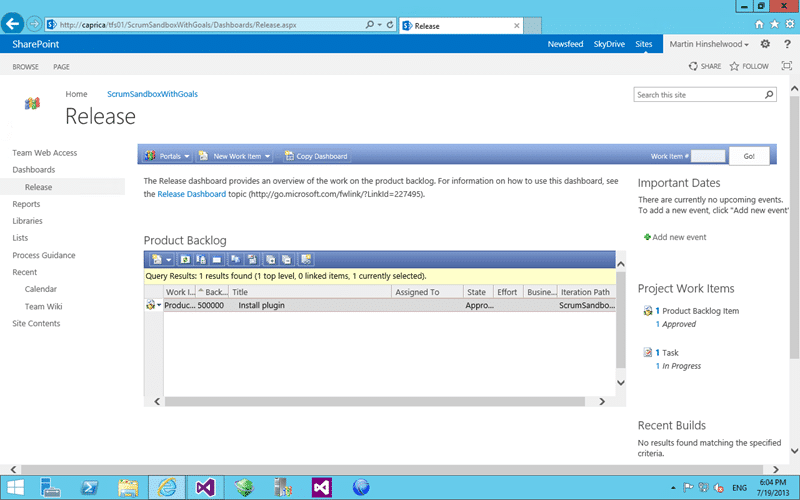800x500 pixels.
Task: Click the browser Forward arrow button
Action: [34, 24]
